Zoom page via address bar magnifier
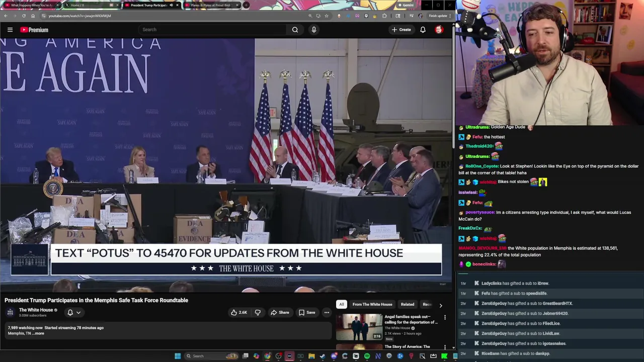The height and width of the screenshot is (362, 644). click(x=310, y=16)
